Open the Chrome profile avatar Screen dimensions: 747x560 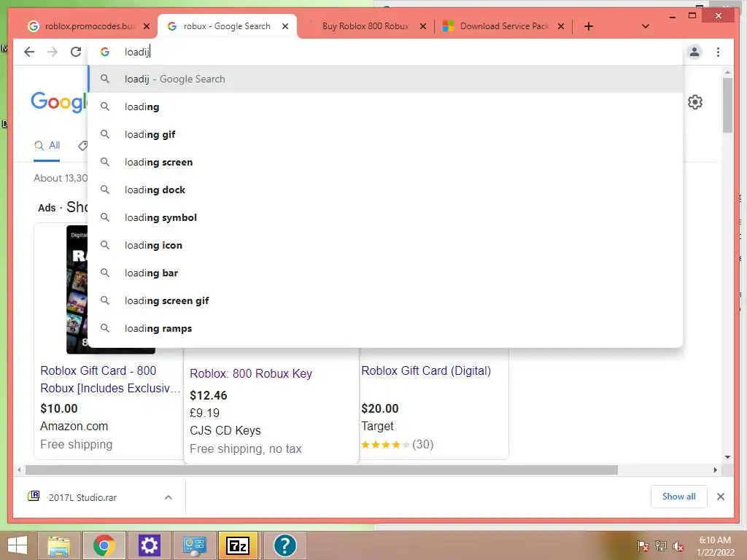[x=694, y=52]
